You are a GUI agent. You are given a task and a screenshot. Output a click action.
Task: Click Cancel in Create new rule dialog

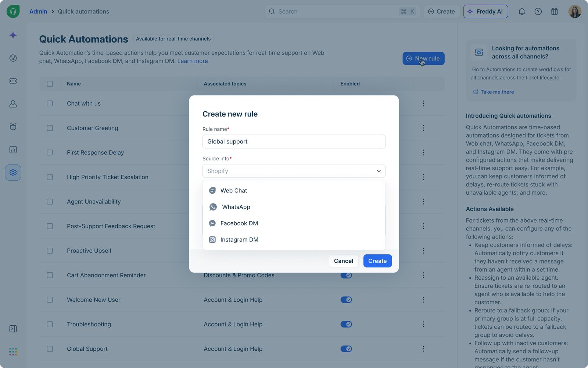[x=344, y=261]
